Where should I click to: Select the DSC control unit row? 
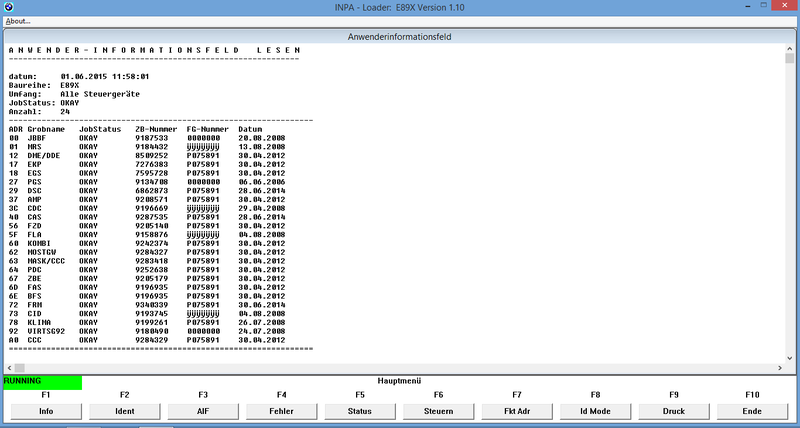(147, 191)
